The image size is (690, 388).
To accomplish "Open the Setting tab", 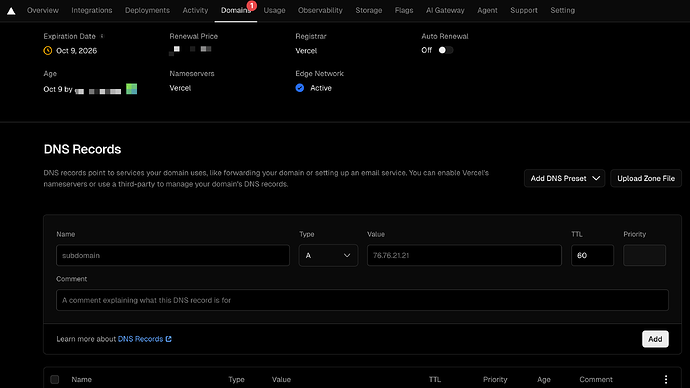I will pyautogui.click(x=562, y=10).
